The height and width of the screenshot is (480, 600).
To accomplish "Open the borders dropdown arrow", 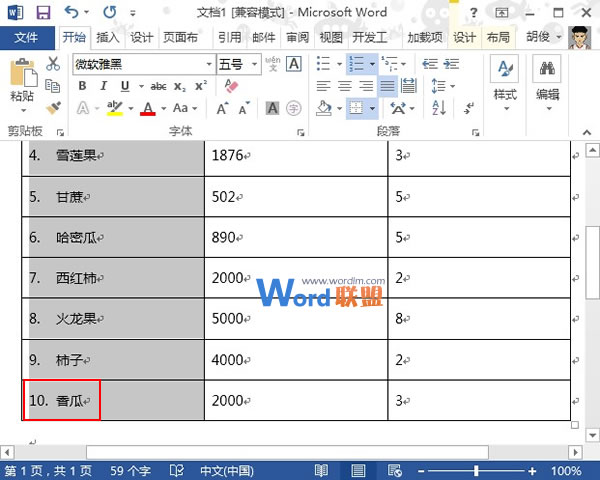I will 372,108.
